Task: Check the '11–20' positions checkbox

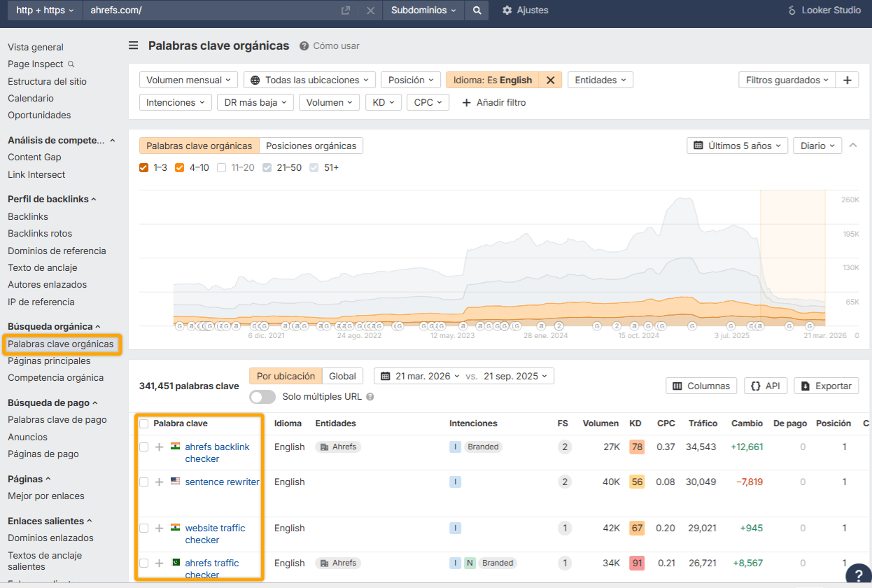Action: click(x=221, y=167)
